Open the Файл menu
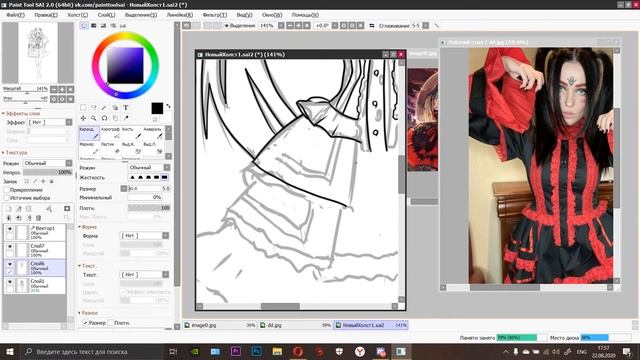Screen dimensions: 640x360 coord(16,15)
